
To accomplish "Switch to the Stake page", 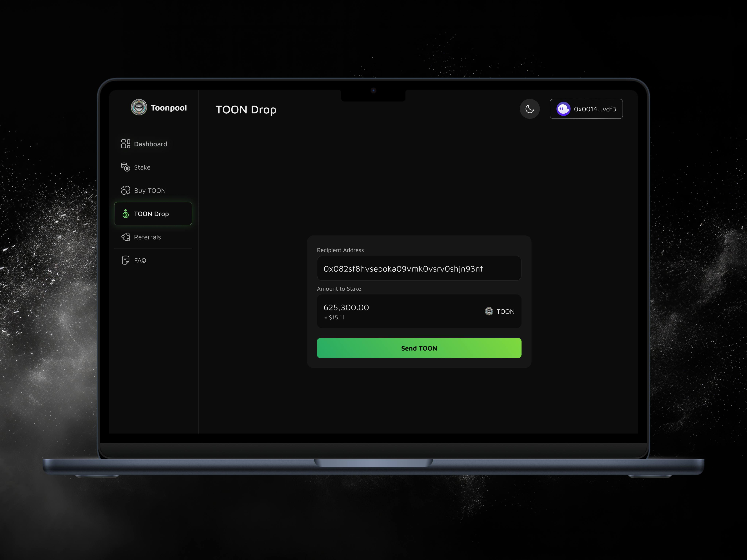I will (x=142, y=167).
